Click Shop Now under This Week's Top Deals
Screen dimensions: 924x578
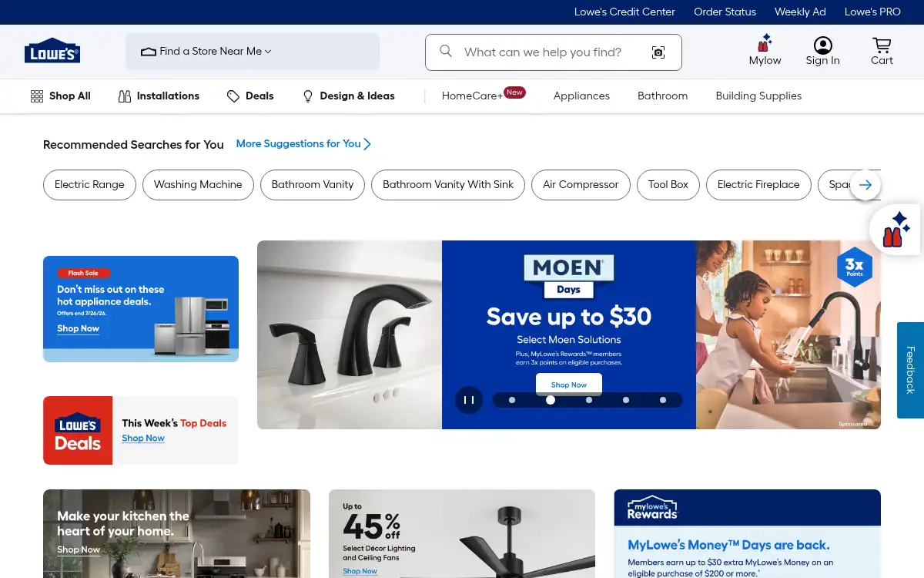tap(143, 438)
